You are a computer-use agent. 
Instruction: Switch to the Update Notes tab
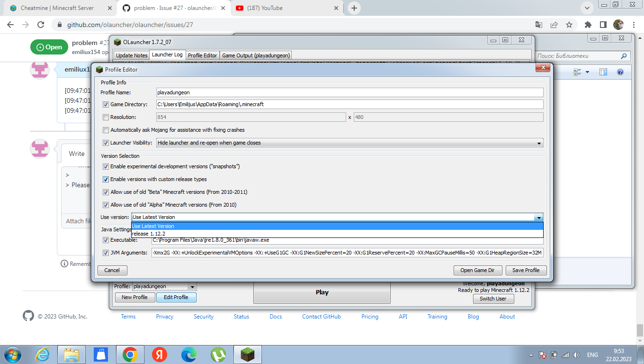coord(132,55)
